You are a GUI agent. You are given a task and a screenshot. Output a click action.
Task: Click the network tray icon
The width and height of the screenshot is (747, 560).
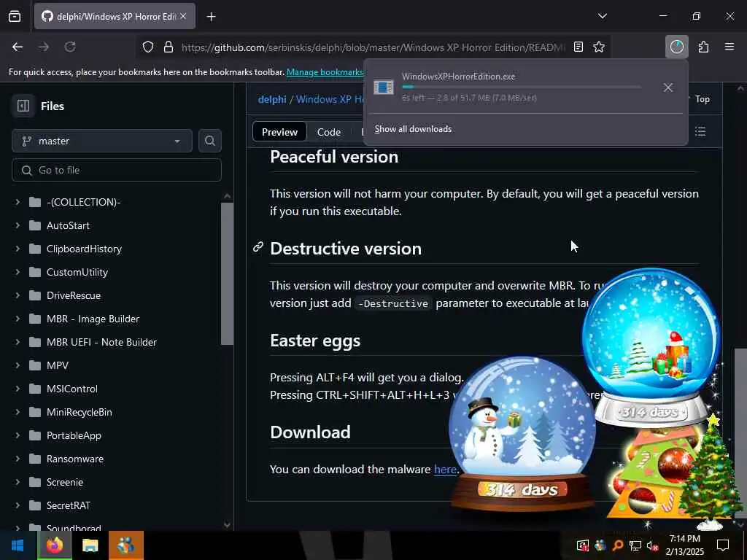point(635,545)
